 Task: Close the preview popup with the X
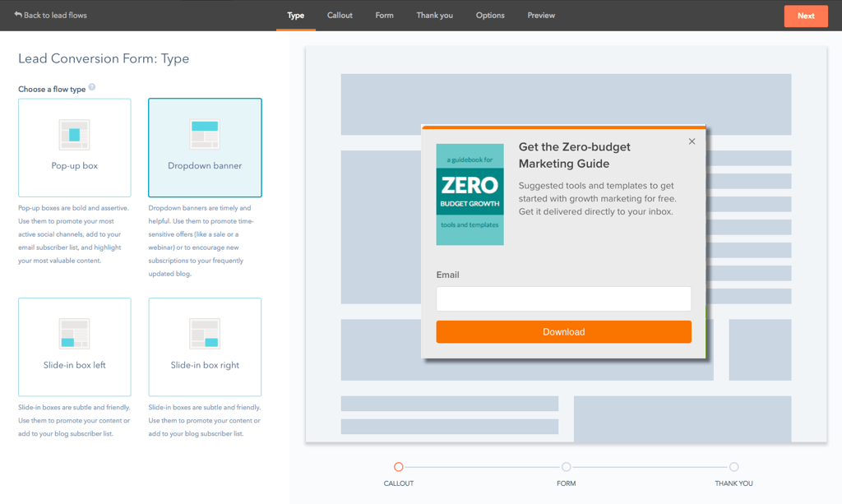pyautogui.click(x=692, y=141)
